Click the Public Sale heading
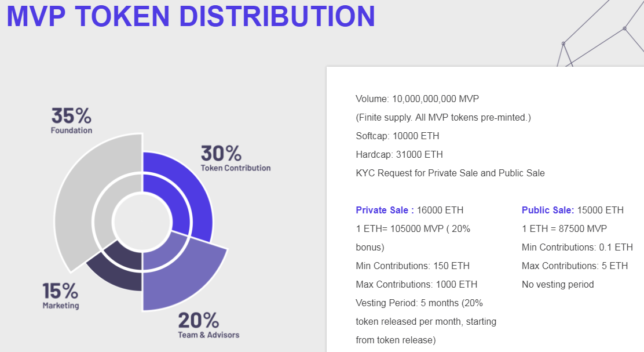This screenshot has height=352, width=644. (x=548, y=210)
